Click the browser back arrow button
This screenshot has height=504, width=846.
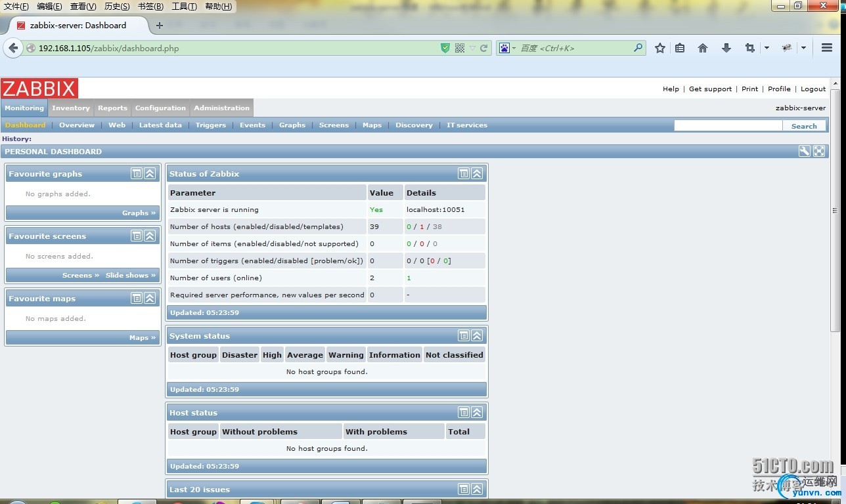pyautogui.click(x=13, y=48)
